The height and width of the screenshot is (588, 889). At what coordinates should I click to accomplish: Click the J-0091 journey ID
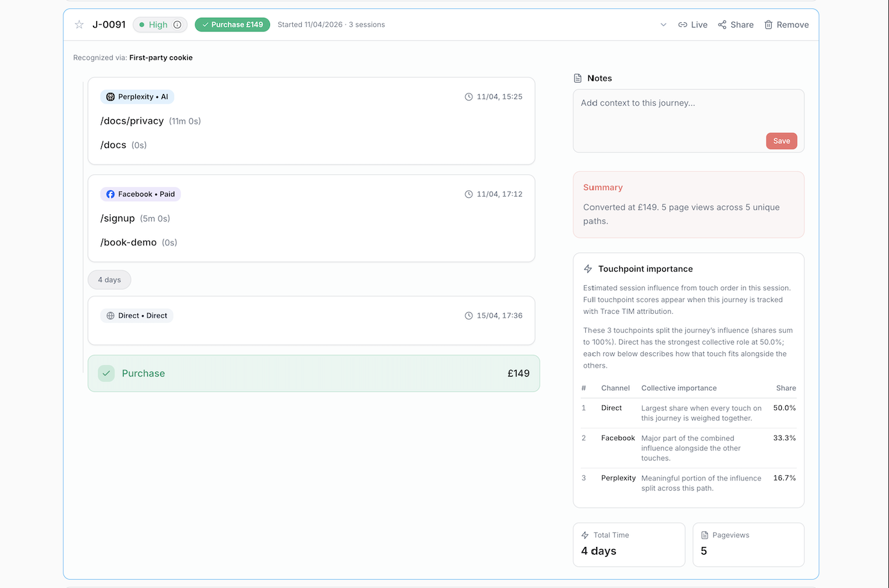109,25
